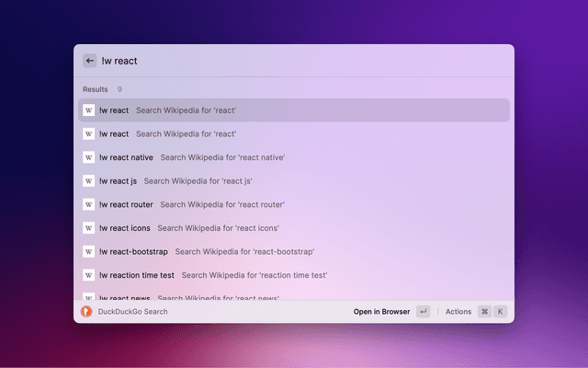Click the DuckDuckGo Search extension label
The width and height of the screenshot is (588, 368).
132,312
